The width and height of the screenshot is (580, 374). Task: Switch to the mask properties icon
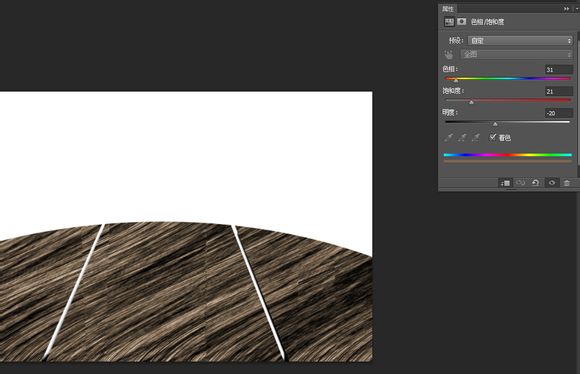(462, 22)
